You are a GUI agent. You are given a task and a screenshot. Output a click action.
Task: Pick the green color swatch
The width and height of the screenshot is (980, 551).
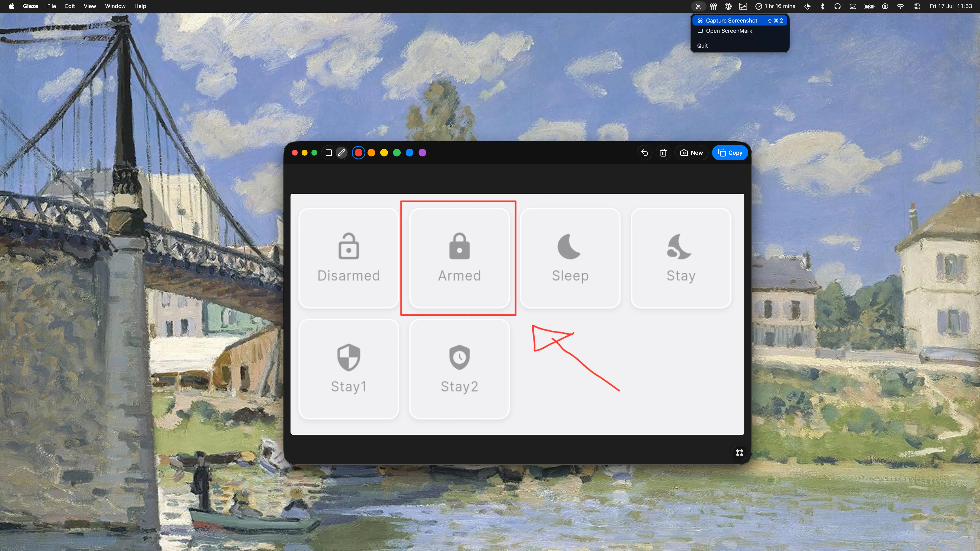coord(397,153)
